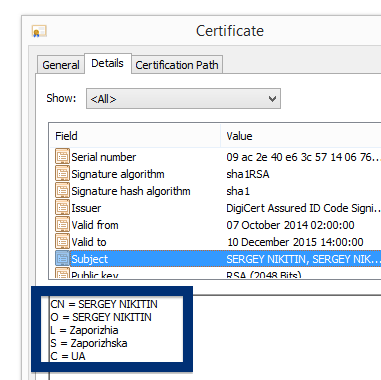Click the Public key row icon

click(x=62, y=274)
